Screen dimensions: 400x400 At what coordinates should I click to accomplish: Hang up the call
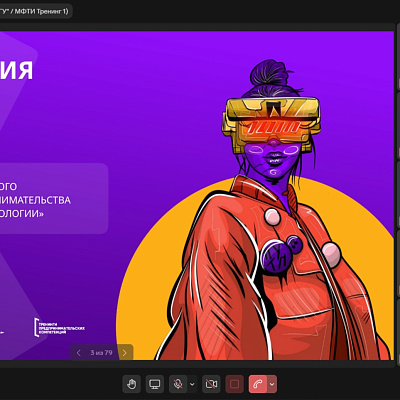pos(258,384)
